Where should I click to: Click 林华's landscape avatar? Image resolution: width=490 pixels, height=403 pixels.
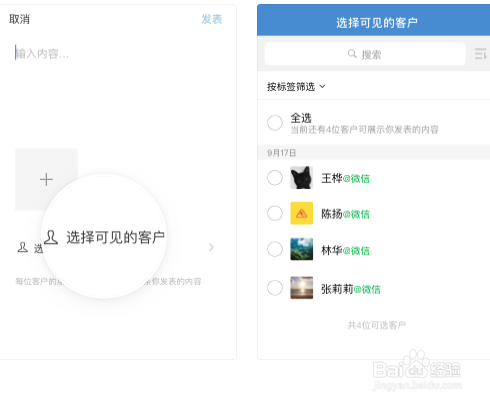coord(302,249)
